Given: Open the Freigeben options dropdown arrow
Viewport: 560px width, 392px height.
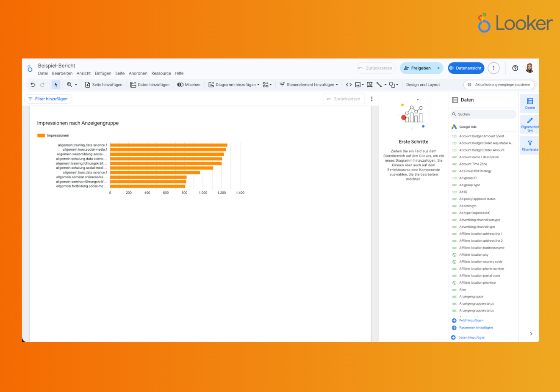Looking at the screenshot, I should pos(438,68).
